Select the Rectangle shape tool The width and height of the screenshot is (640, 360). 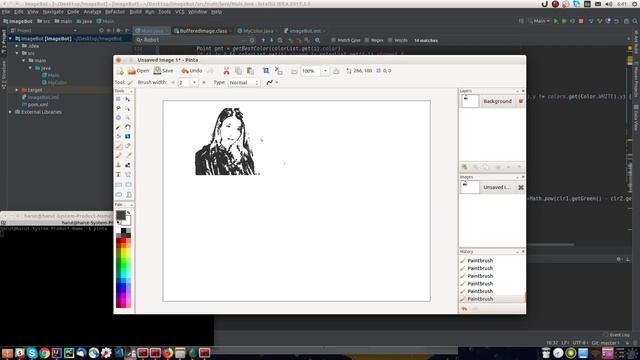[118, 185]
